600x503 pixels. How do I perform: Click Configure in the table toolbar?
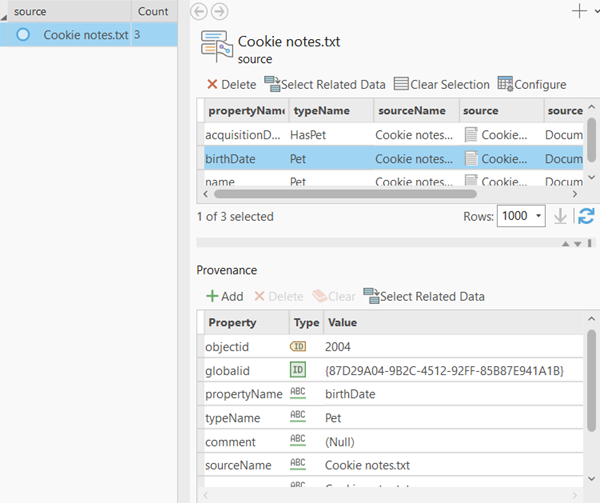532,85
